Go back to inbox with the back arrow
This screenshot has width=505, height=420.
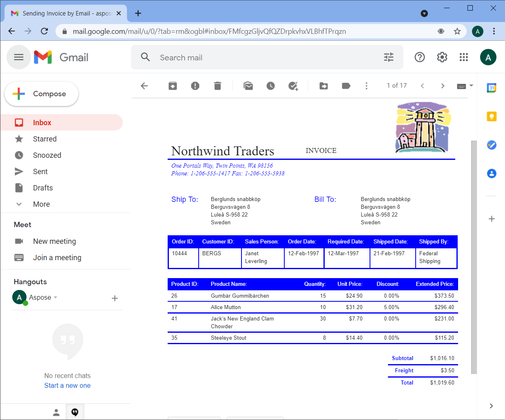click(144, 86)
